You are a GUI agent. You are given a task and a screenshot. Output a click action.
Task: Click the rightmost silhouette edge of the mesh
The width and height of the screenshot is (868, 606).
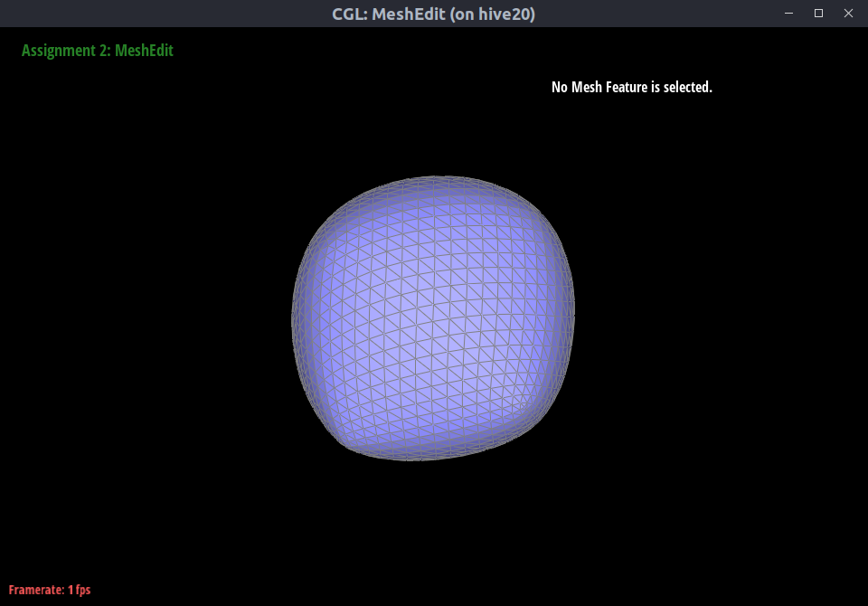[x=574, y=308]
